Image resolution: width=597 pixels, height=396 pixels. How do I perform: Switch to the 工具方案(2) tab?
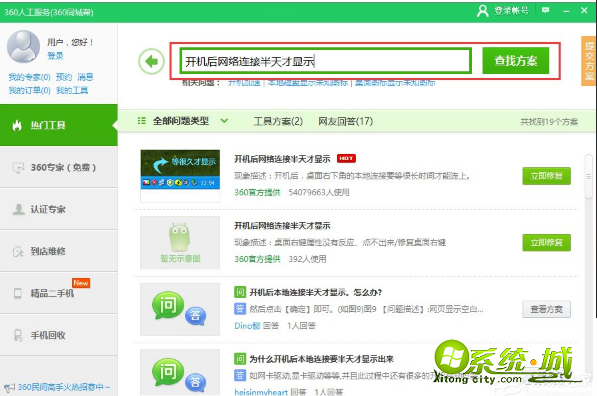tap(278, 121)
